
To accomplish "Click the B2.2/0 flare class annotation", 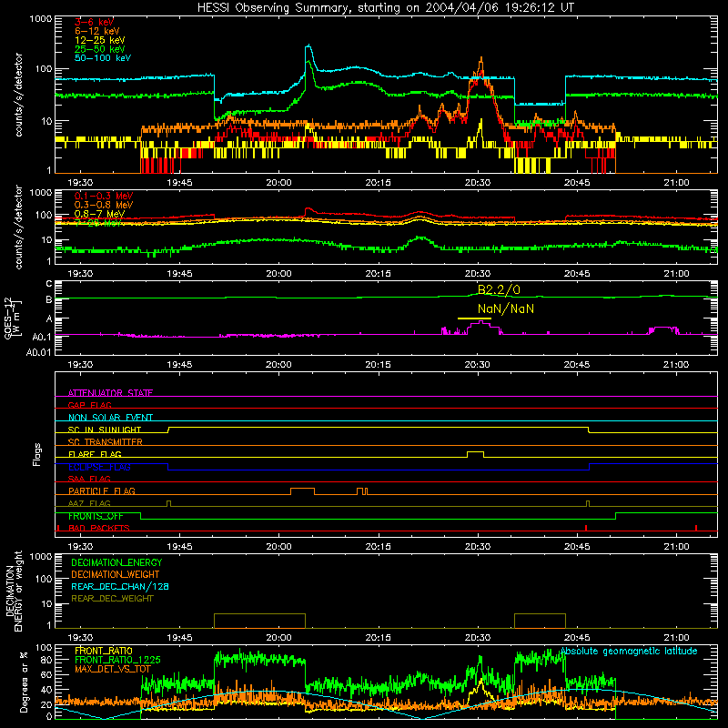I will (x=499, y=289).
